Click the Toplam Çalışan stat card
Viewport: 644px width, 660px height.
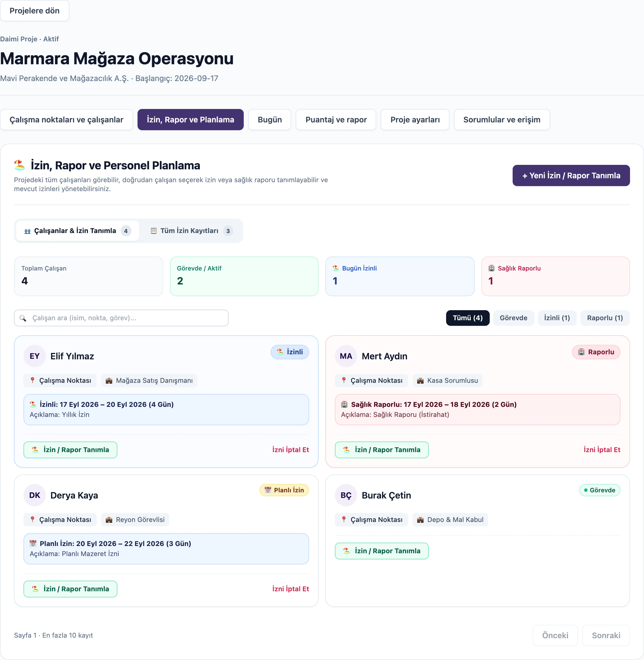(89, 276)
